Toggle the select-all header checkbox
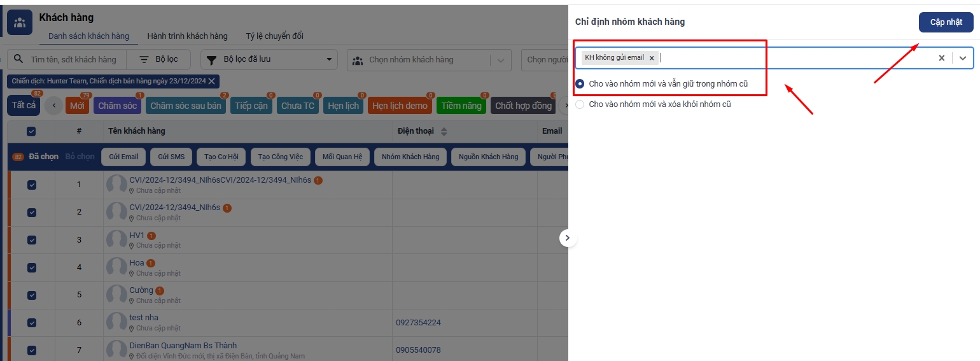Image resolution: width=980 pixels, height=361 pixels. pos(31,131)
